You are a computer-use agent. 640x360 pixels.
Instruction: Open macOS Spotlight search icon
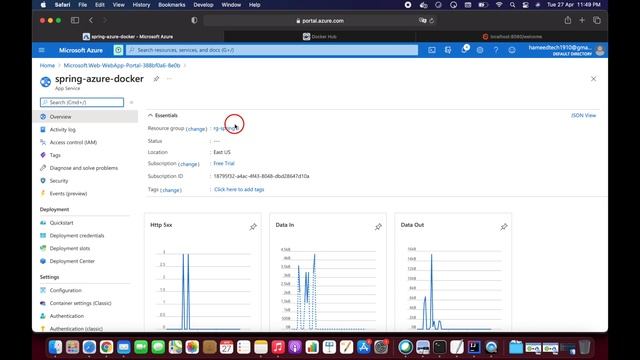512,5
